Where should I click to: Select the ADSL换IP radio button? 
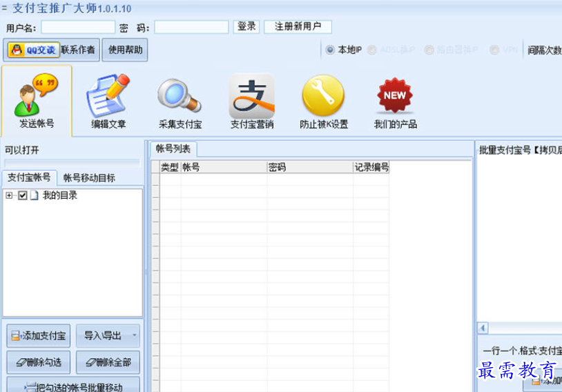(371, 50)
